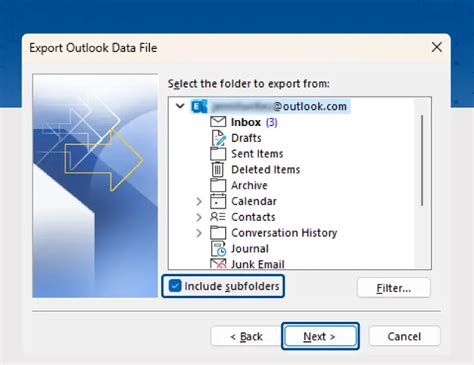Select the Junk Email folder label
Image resolution: width=474 pixels, height=365 pixels.
pyautogui.click(x=258, y=264)
